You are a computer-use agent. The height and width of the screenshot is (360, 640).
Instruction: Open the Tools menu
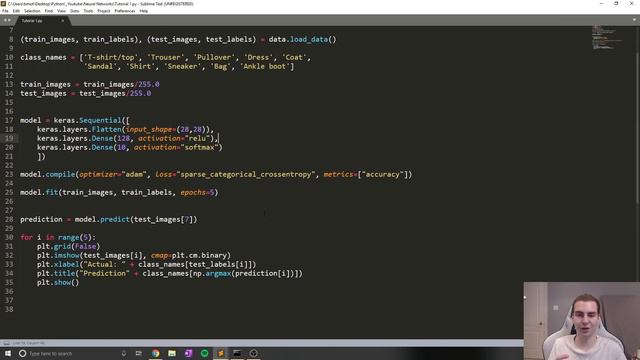click(x=88, y=11)
